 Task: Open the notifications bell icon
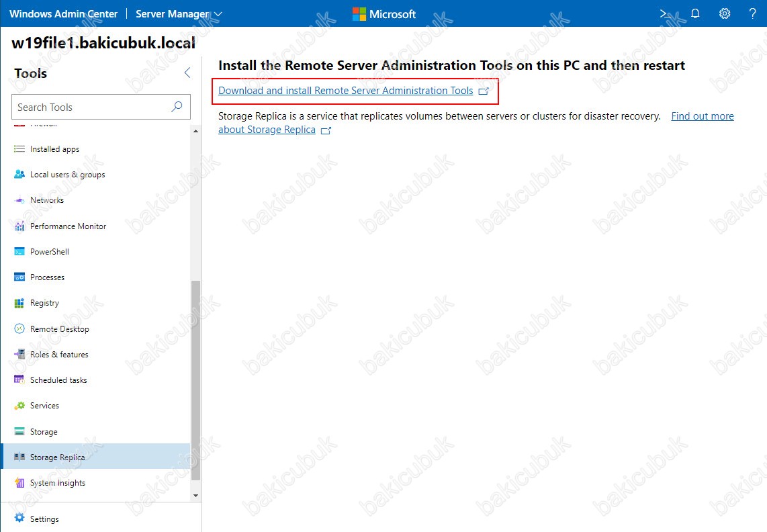point(695,13)
